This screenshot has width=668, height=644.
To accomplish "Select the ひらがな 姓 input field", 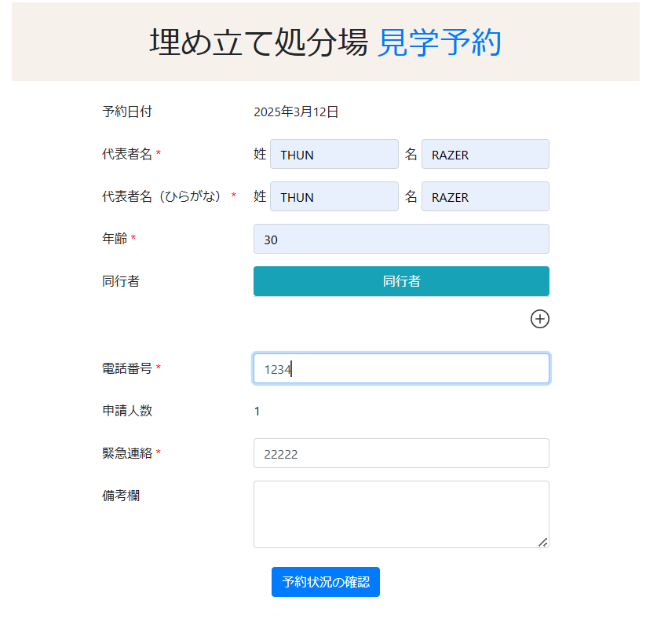I will 334,197.
